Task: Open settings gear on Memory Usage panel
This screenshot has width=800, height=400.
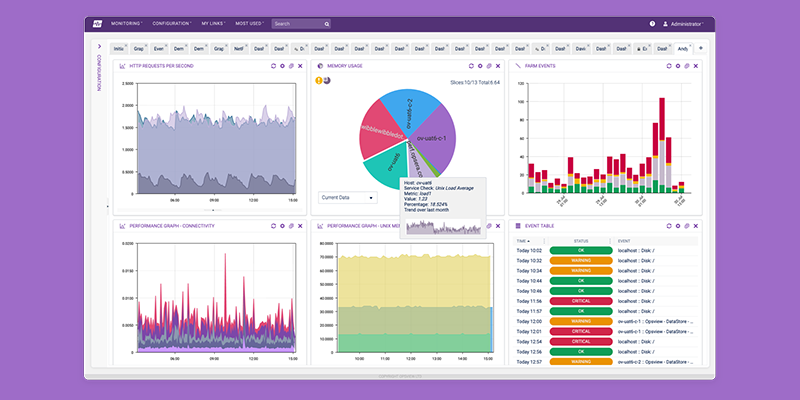Action: coord(480,66)
